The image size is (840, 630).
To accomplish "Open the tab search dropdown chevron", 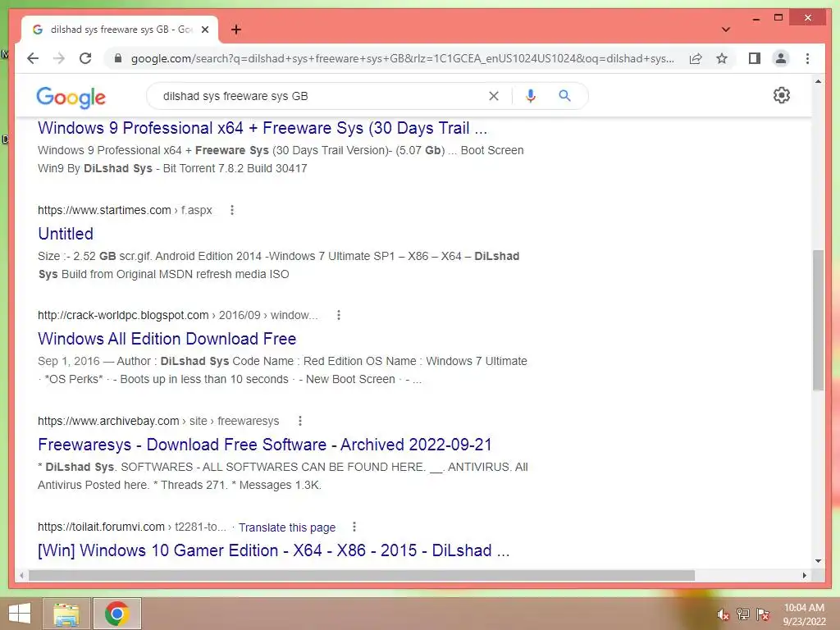I will point(726,30).
